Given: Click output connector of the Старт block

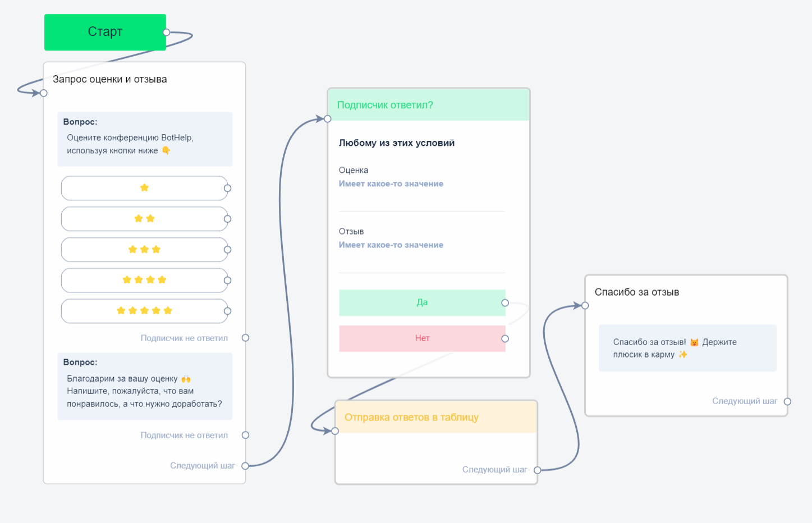Looking at the screenshot, I should tap(166, 33).
